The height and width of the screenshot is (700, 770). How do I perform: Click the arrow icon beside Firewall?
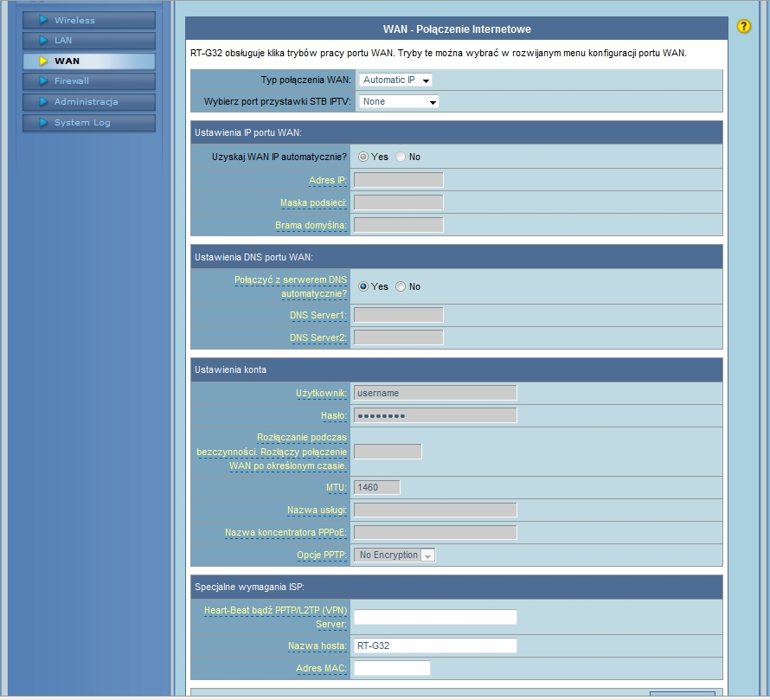(x=43, y=80)
